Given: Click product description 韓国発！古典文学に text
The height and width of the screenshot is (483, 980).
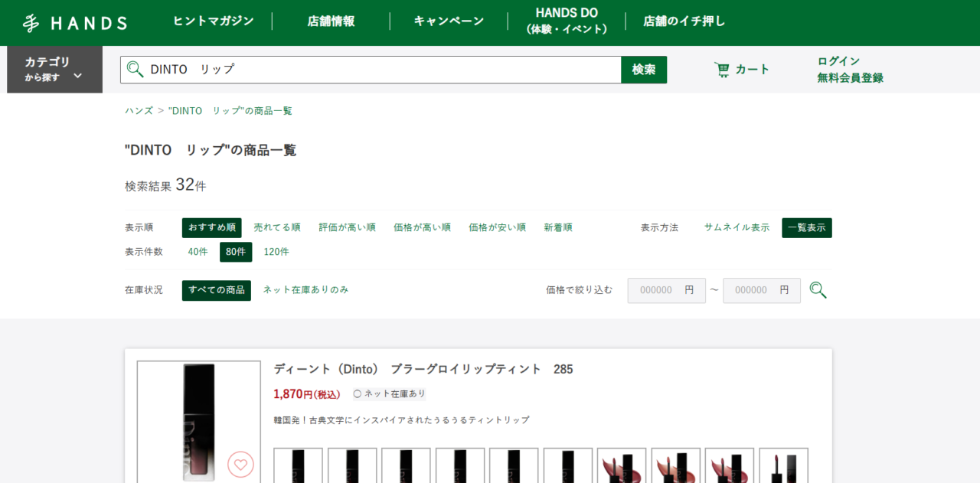Looking at the screenshot, I should tap(401, 420).
